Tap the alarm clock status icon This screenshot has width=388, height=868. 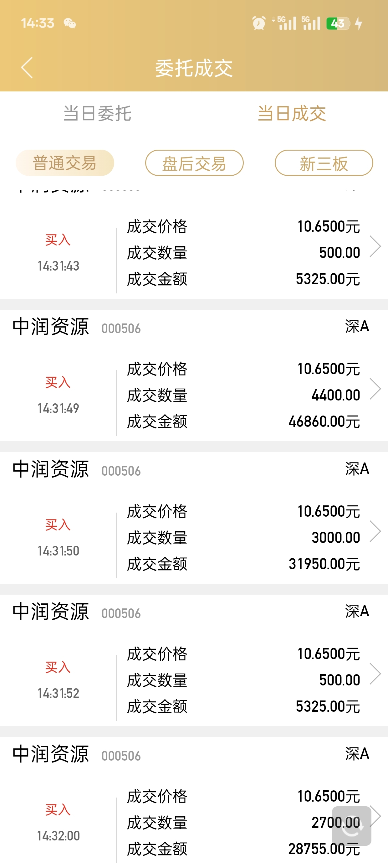[x=259, y=23]
